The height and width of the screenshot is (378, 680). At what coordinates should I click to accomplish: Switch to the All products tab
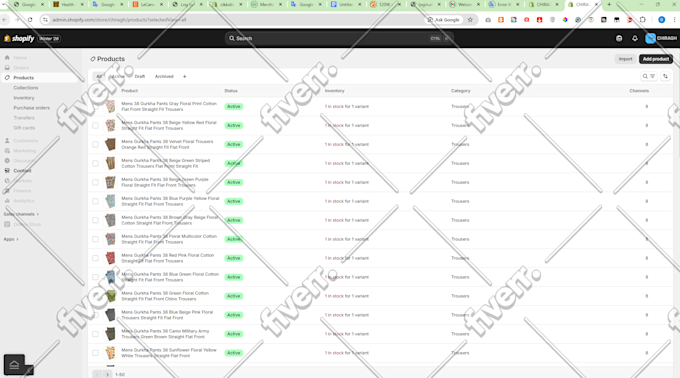[x=99, y=76]
